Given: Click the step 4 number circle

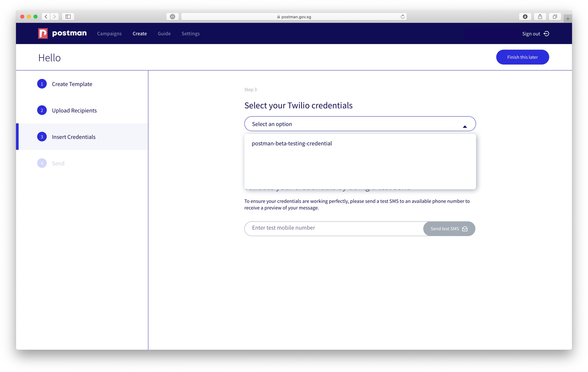Looking at the screenshot, I should click(42, 163).
